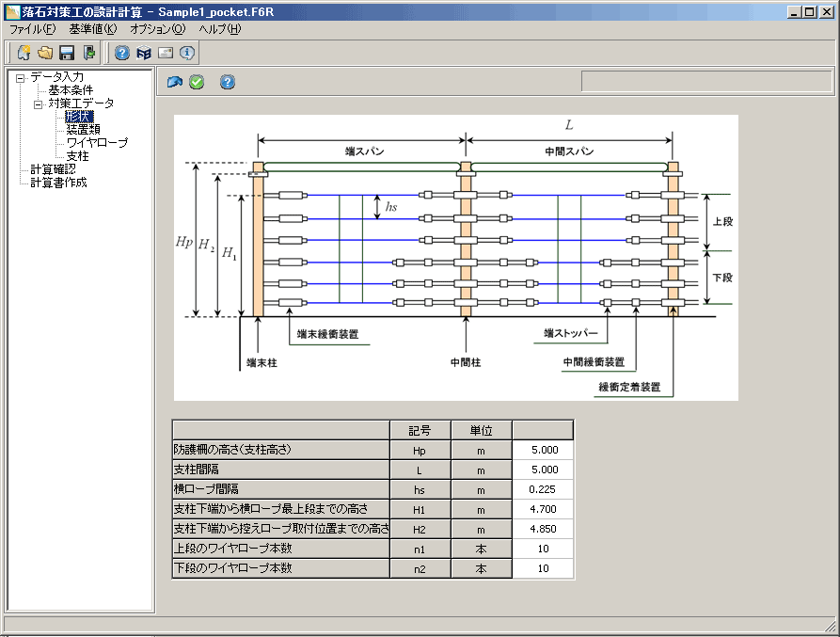Click the n1 value field for 上段

click(543, 549)
